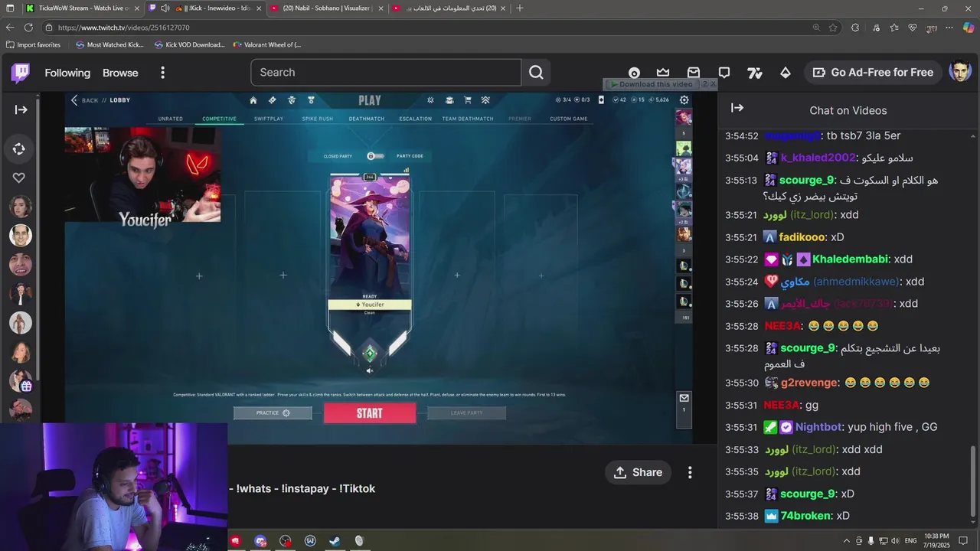
Task: Select the DEATHMATCH mode tab
Action: click(x=366, y=119)
